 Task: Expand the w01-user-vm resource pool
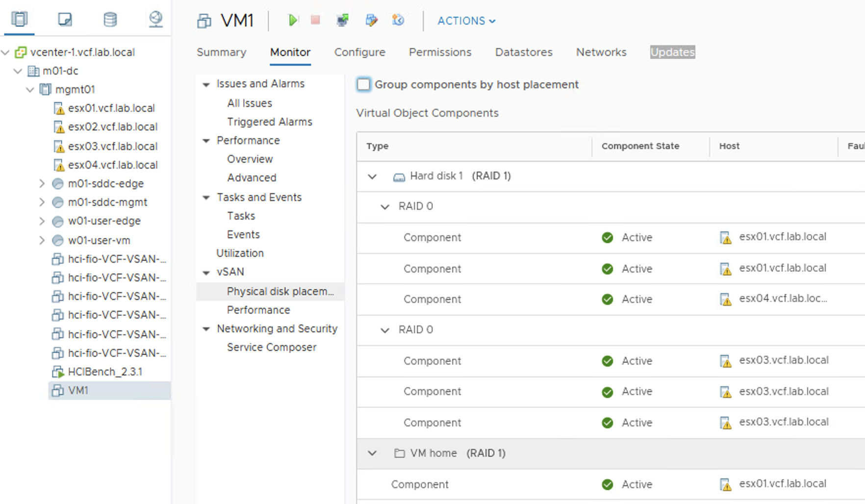pos(42,241)
